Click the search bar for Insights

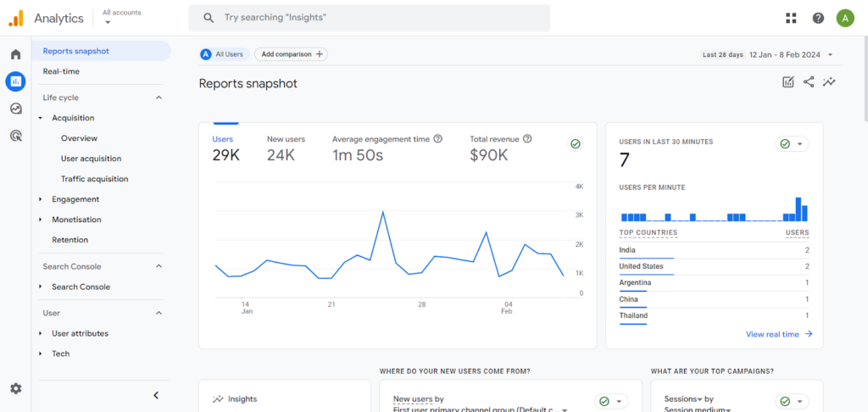pos(369,18)
